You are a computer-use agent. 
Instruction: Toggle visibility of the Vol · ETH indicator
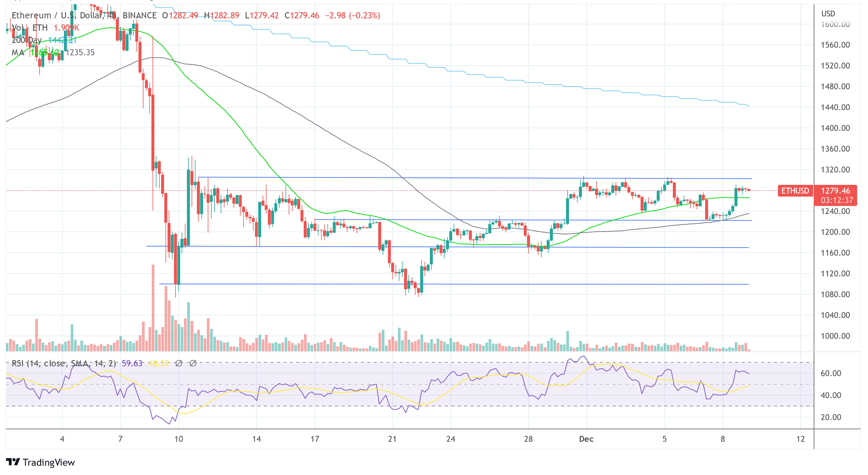tap(30, 28)
